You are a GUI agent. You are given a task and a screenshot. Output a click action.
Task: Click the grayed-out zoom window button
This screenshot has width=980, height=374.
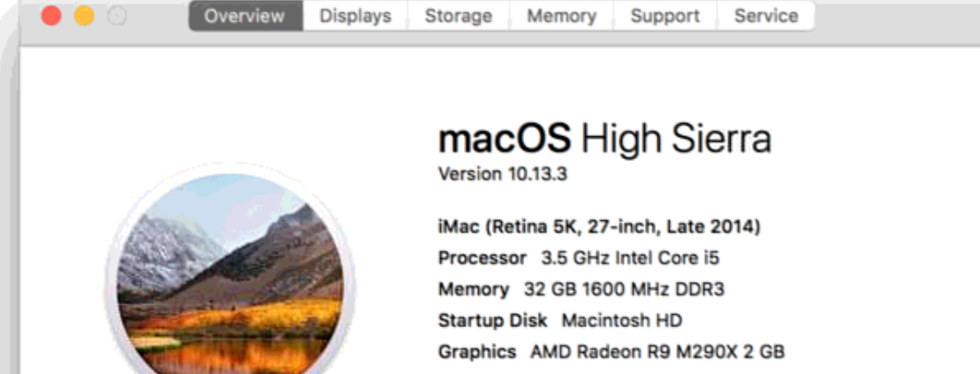[x=117, y=16]
